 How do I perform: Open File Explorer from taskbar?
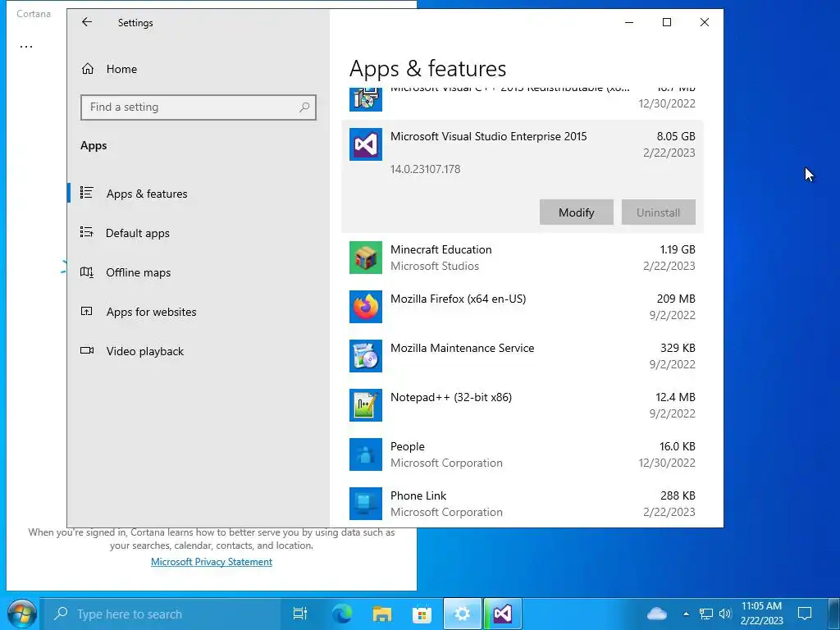(382, 614)
